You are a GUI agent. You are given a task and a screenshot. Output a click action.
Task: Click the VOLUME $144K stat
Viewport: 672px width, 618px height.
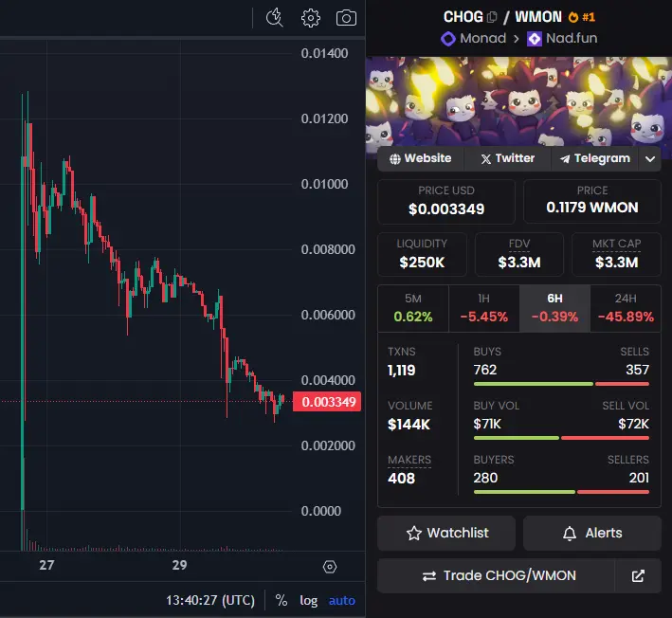[x=410, y=415]
